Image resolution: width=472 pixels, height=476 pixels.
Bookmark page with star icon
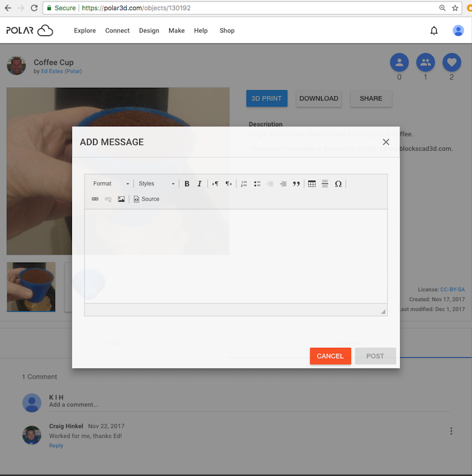[x=455, y=8]
